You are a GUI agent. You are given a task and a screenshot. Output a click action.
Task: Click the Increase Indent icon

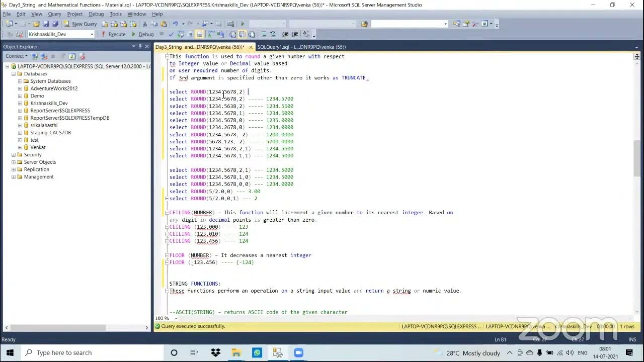(295, 34)
